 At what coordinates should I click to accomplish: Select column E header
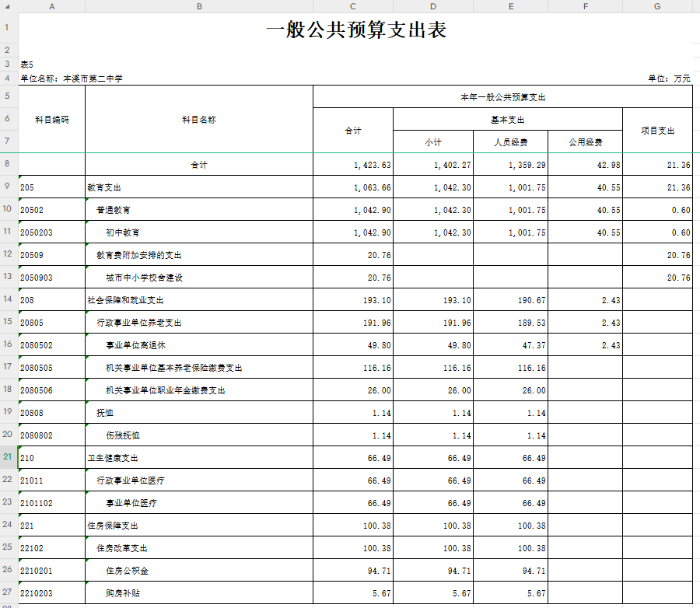point(511,6)
